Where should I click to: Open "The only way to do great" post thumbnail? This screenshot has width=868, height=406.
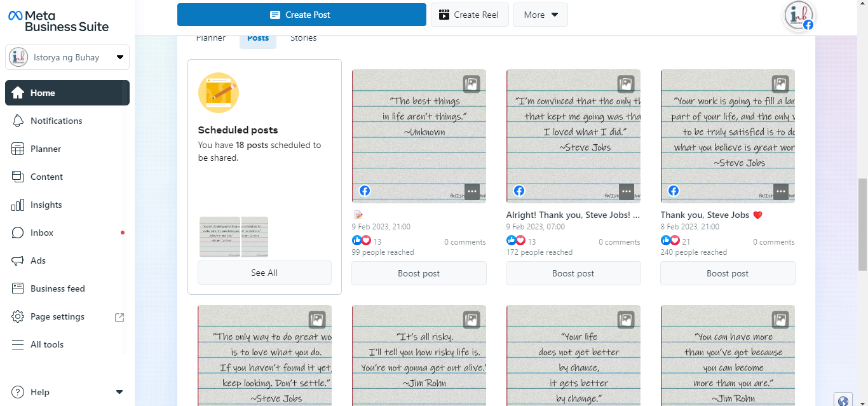point(264,355)
